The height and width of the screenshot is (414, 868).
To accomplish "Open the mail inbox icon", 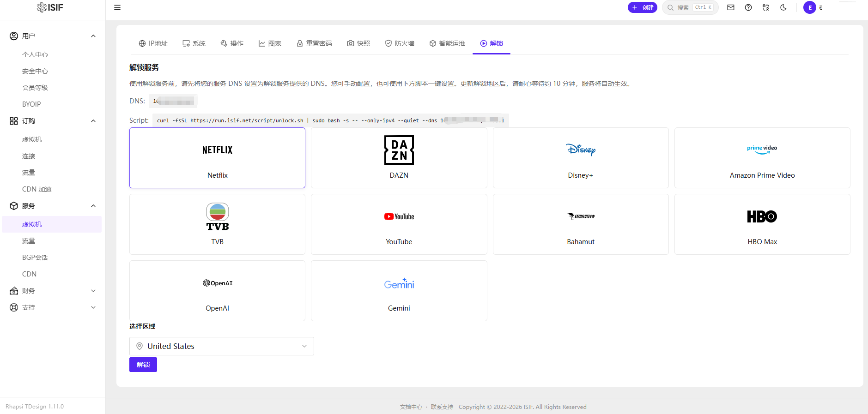I will click(731, 7).
